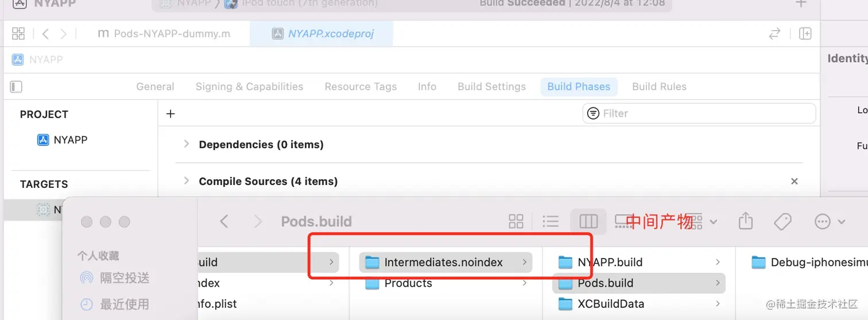Add a new build phase with plus button
Image resolution: width=868 pixels, height=320 pixels.
[170, 114]
